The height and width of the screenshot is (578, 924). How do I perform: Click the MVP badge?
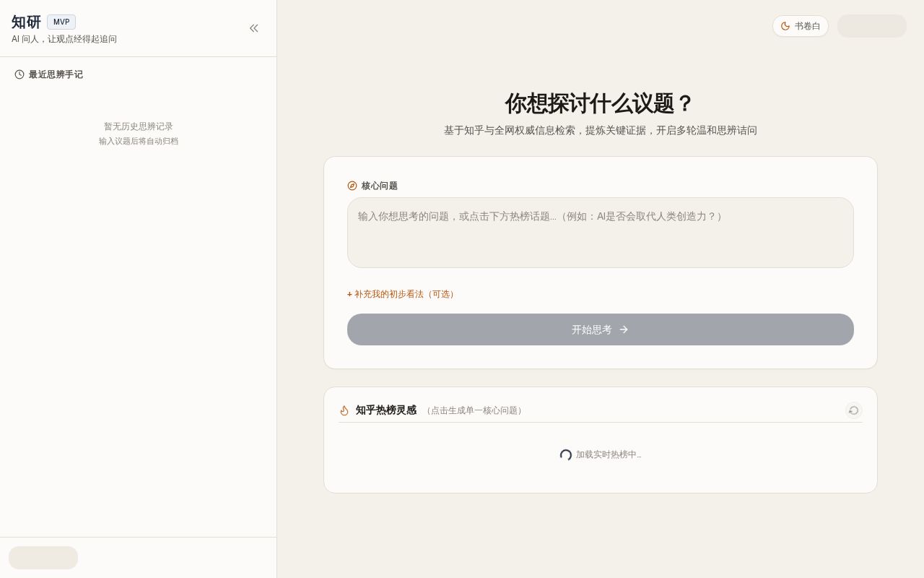61,22
